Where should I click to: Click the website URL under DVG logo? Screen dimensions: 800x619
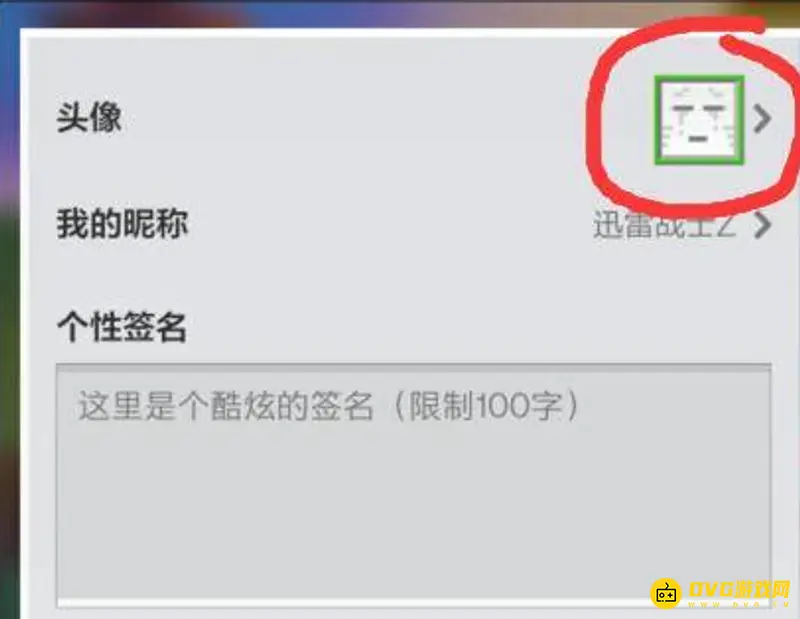[739, 605]
